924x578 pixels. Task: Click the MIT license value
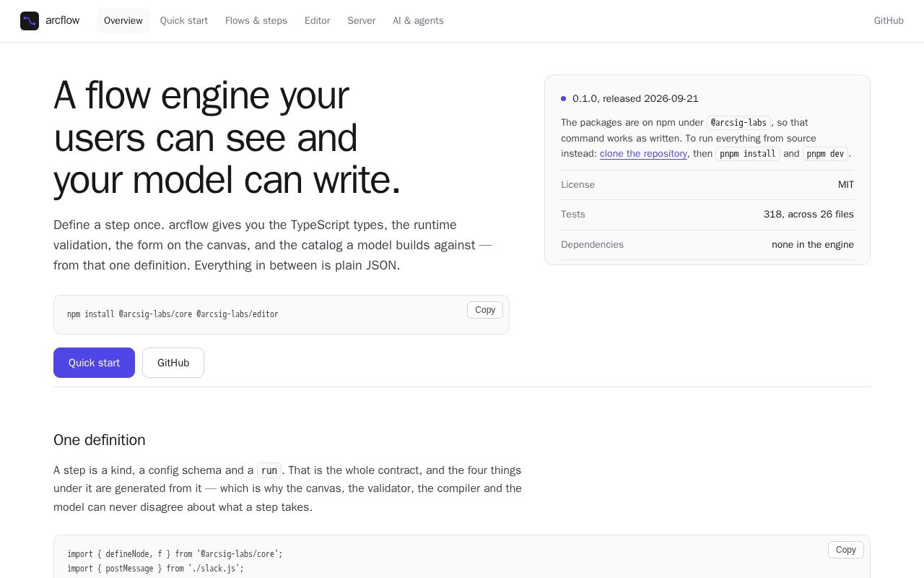click(x=846, y=185)
